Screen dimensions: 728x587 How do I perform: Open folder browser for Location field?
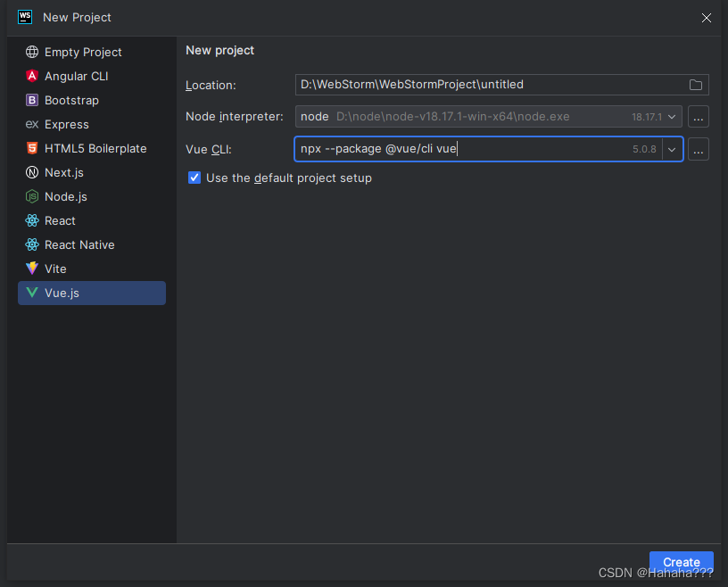coord(696,85)
